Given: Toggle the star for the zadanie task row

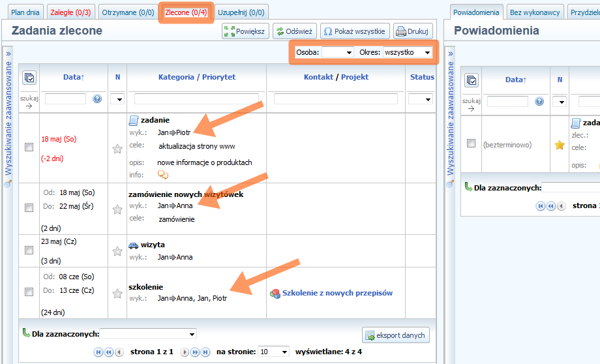Looking at the screenshot, I should click(x=117, y=149).
